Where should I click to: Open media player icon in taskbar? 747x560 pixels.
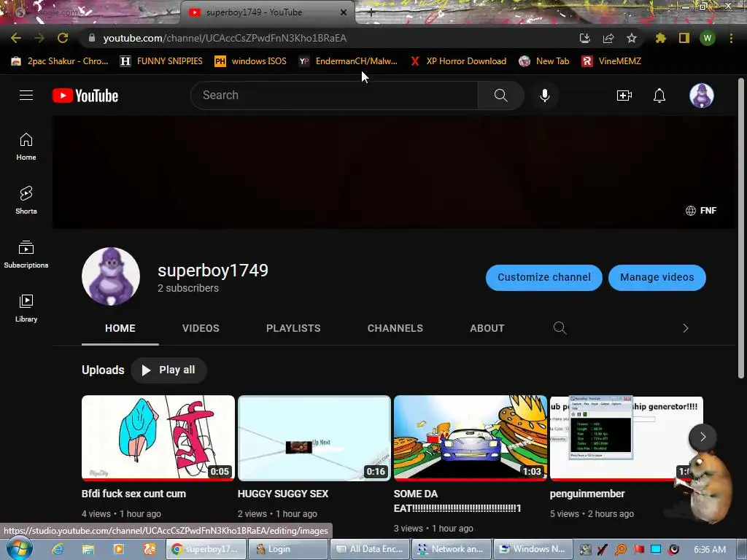[x=119, y=549]
